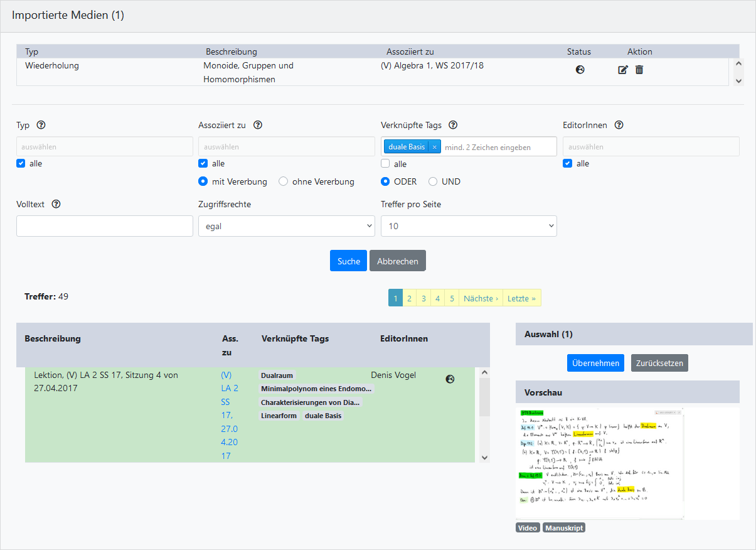Open the Treffer pro Seite dropdown
The width and height of the screenshot is (756, 550).
point(468,226)
